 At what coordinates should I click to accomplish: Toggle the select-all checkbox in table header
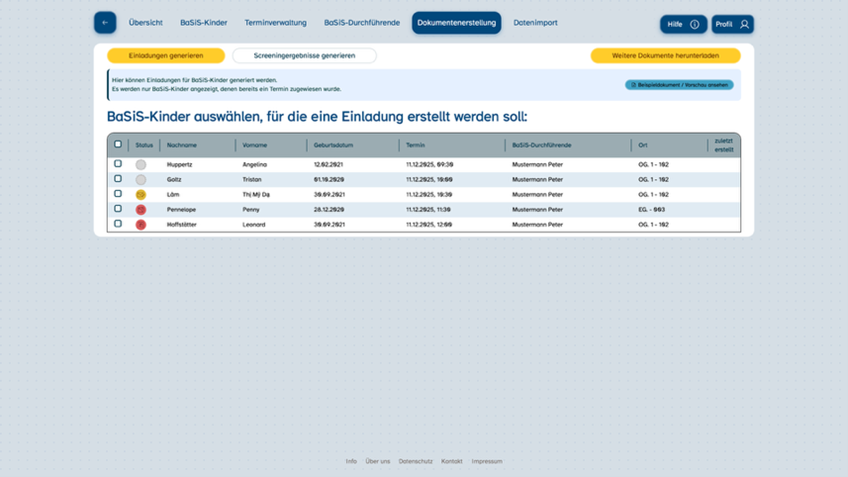(x=118, y=145)
